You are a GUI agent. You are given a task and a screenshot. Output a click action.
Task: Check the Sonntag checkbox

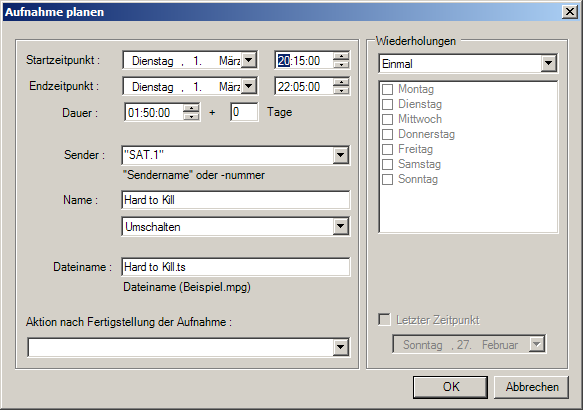tap(388, 179)
